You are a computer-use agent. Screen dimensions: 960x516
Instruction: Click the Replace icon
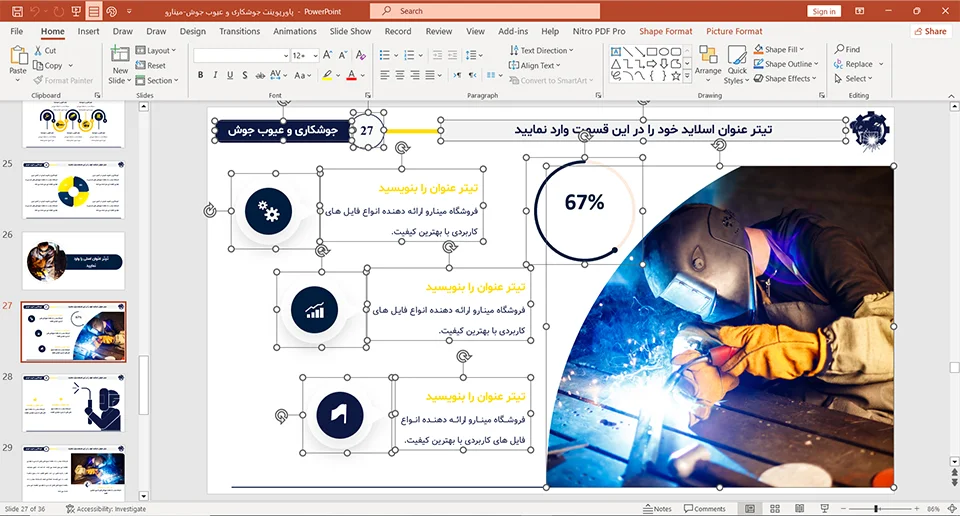pos(839,64)
